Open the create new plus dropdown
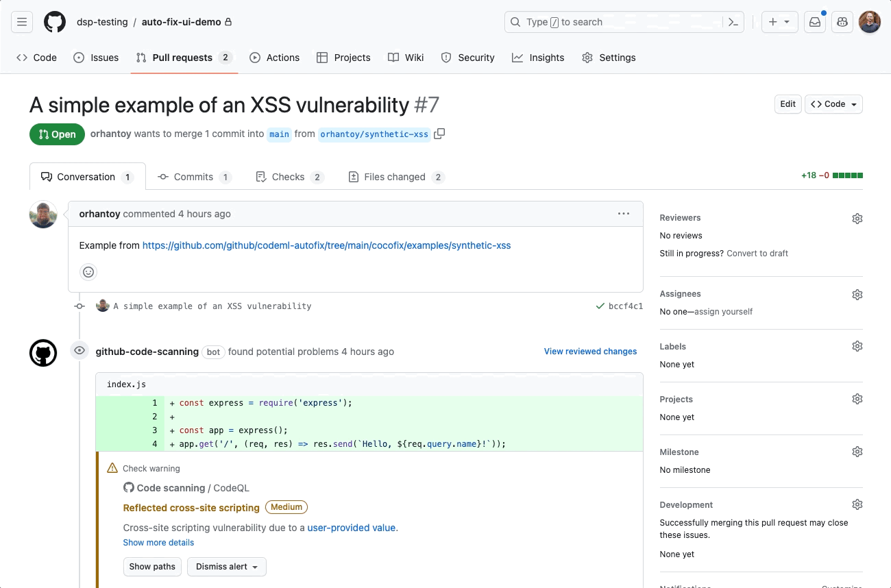Screen dimensions: 891x588 (779, 22)
